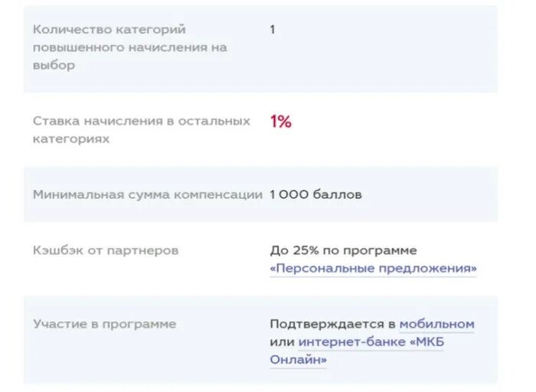Click the 'Минимальная сумма компенсации' label

pos(148,194)
